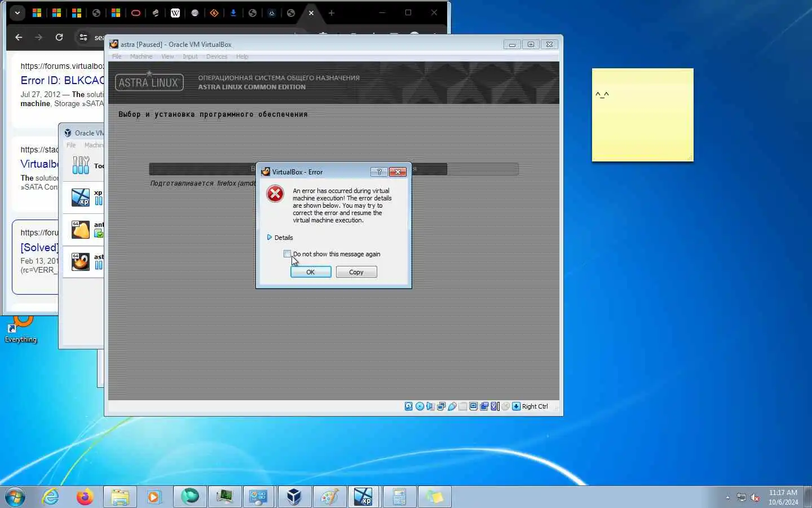This screenshot has width=812, height=508.
Task: Open the View menu in astra VM window
Action: (x=167, y=56)
